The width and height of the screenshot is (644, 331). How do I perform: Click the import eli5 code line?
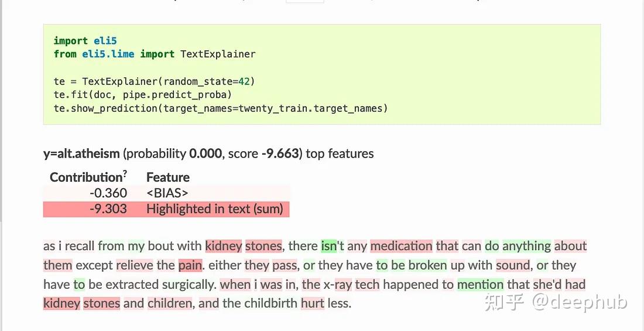coord(85,40)
